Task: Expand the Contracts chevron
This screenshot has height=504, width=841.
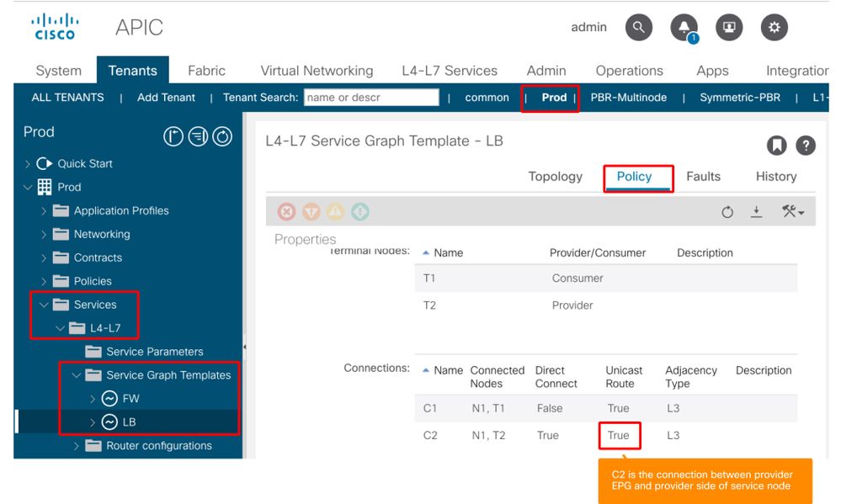Action: (44, 258)
